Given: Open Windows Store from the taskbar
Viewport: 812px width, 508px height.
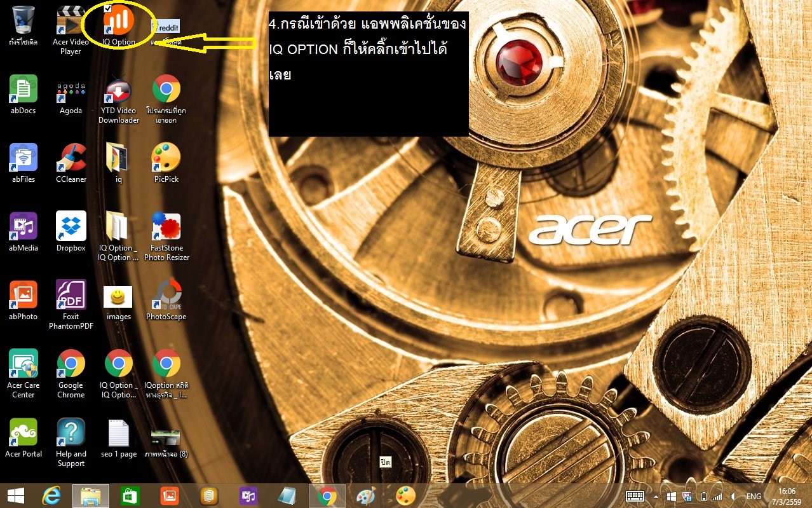Looking at the screenshot, I should [130, 496].
